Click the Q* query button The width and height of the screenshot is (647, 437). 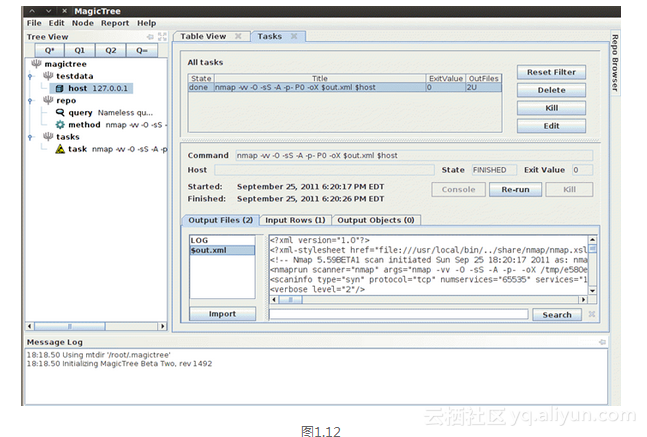(50, 50)
